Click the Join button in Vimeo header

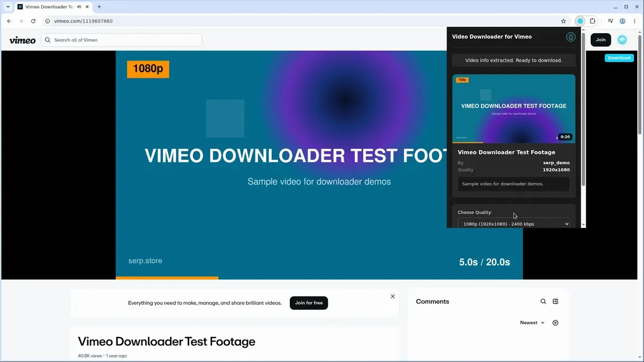(601, 40)
